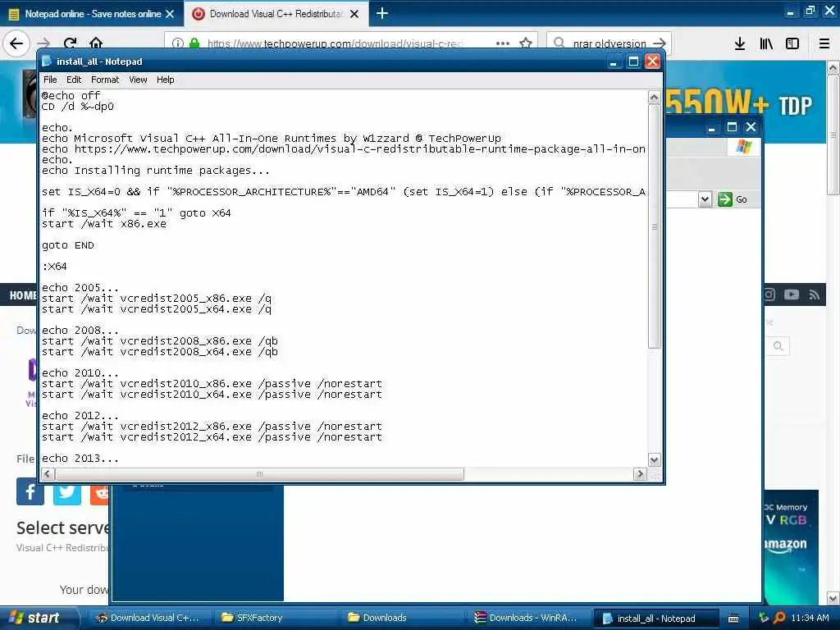Click Notepad vertical scrollbar thumb
This screenshot has height=630, width=840.
(x=654, y=226)
